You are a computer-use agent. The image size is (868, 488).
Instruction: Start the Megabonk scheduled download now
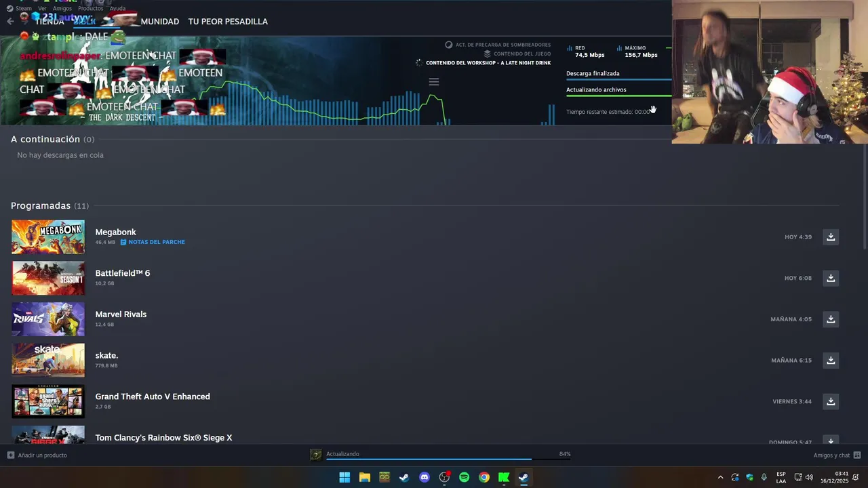(x=831, y=237)
